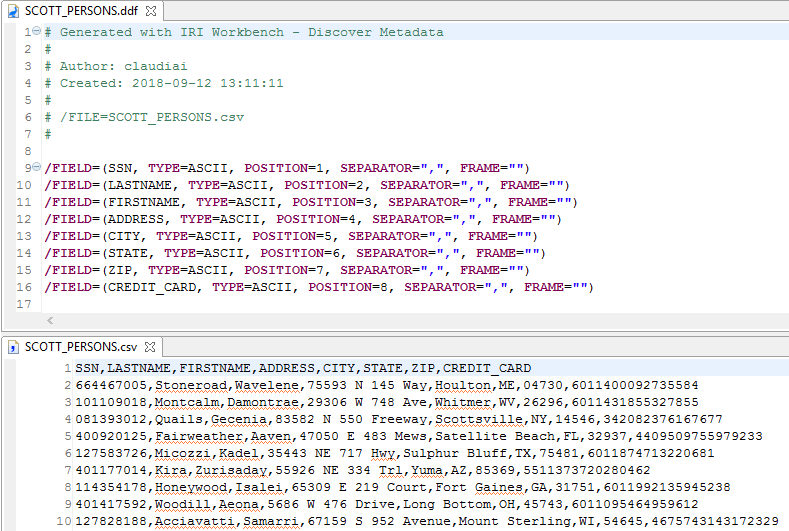
Task: Click the ADDRESS field definition line
Action: tap(303, 219)
